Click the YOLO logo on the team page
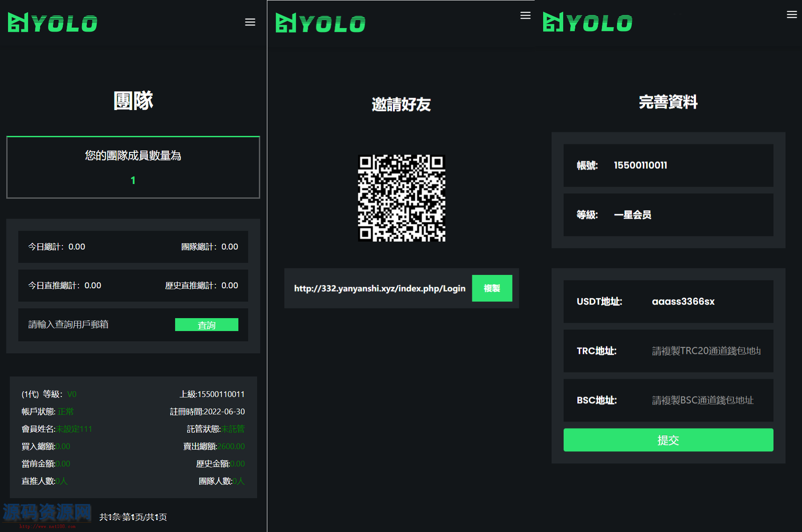The width and height of the screenshot is (802, 532). coord(52,22)
